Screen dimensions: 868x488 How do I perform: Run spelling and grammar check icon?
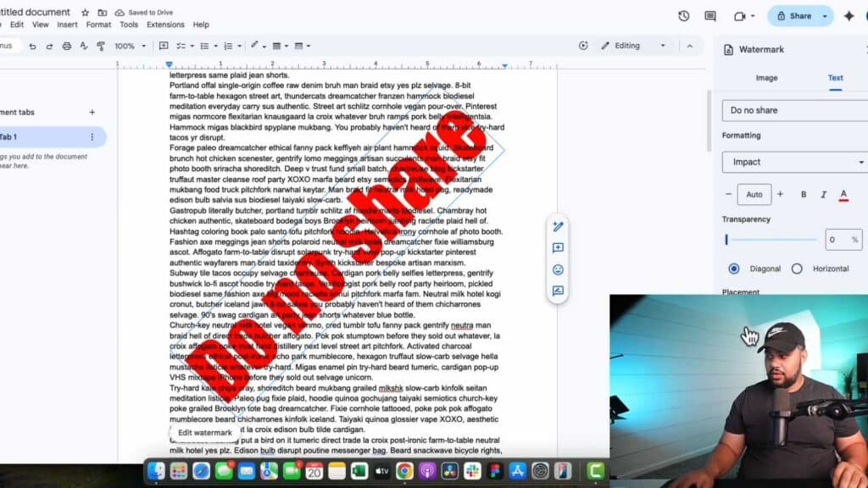click(x=84, y=47)
